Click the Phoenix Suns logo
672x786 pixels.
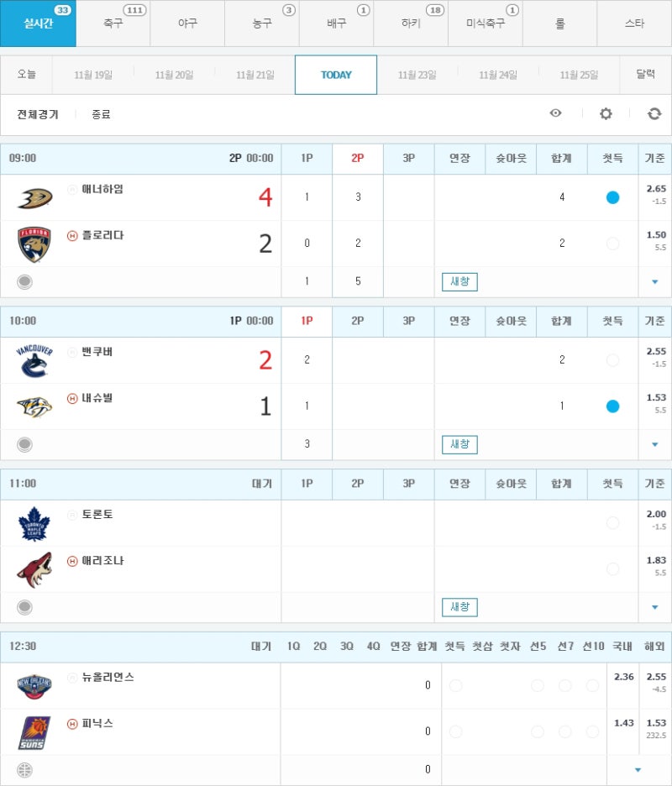[x=34, y=732]
